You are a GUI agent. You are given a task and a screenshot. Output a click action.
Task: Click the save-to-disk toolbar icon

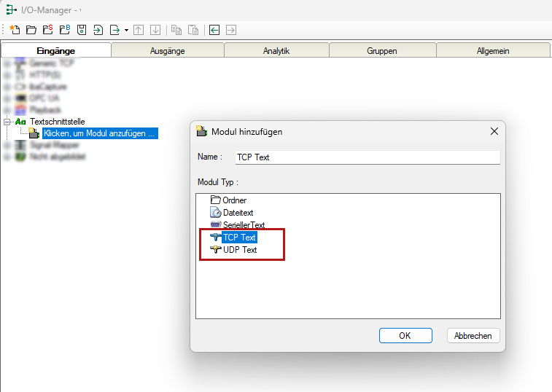coord(81,30)
